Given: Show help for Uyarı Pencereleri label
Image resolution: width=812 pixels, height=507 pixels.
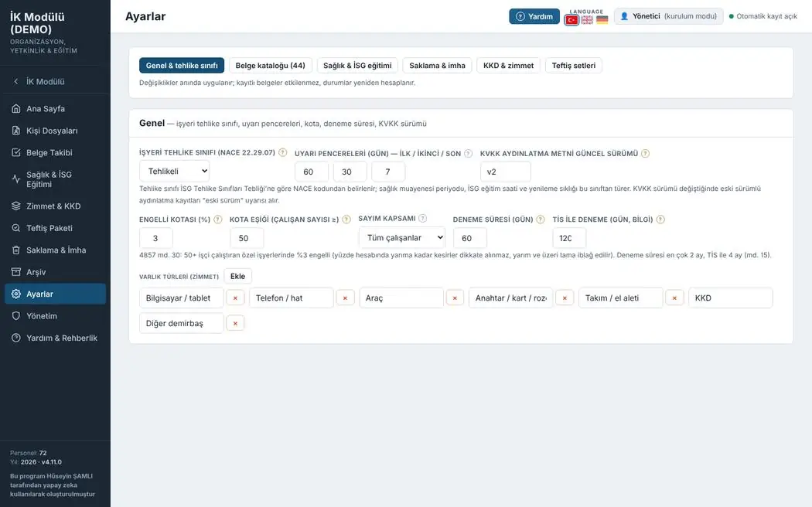Looking at the screenshot, I should click(468, 153).
